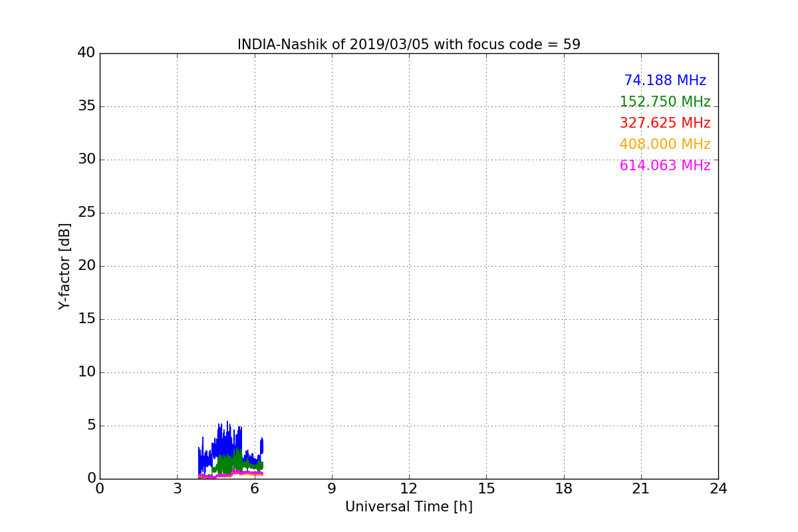The image size is (798, 532).
Task: Click the x-axis tick label 9
Action: pyautogui.click(x=332, y=489)
